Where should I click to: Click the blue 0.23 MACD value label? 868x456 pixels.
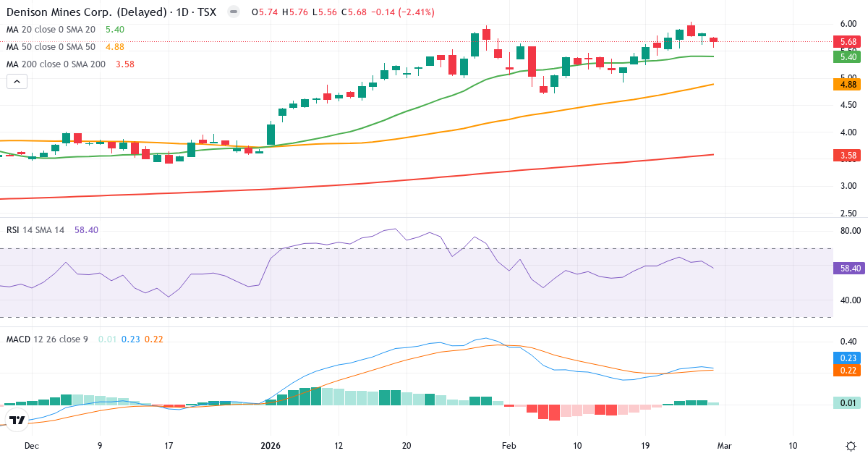[846, 358]
